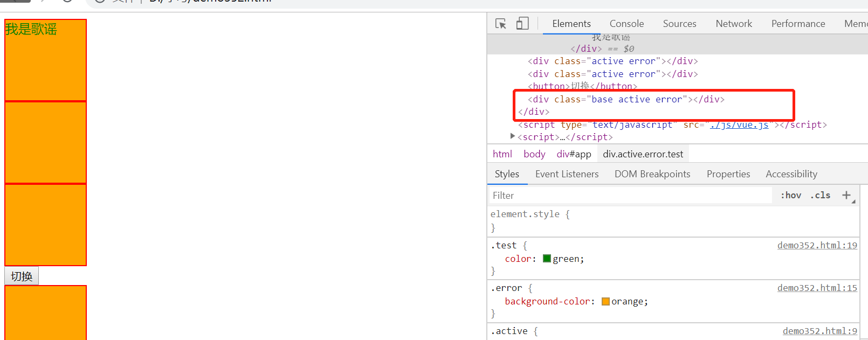Viewport: 868px width, 340px height.
Task: Click the 切换 button on the page
Action: [x=22, y=276]
